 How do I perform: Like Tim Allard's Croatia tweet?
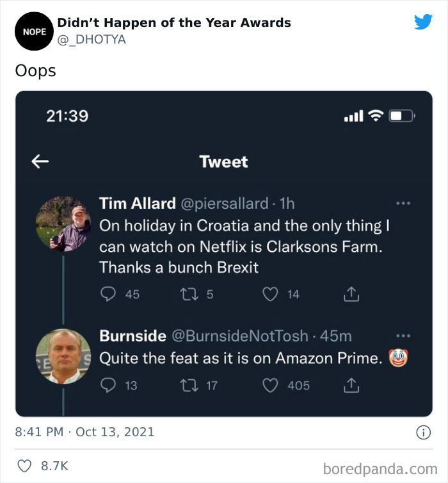click(271, 294)
